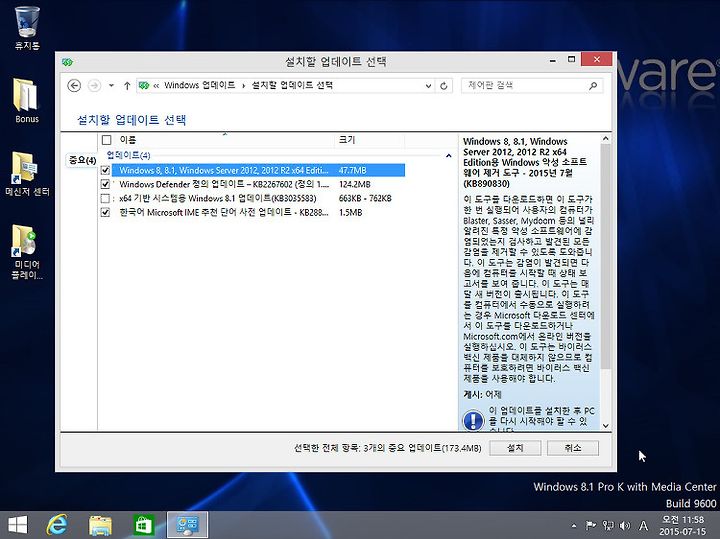This screenshot has height=539, width=720.
Task: Open the recent locations dropdown arrow
Action: [111, 85]
